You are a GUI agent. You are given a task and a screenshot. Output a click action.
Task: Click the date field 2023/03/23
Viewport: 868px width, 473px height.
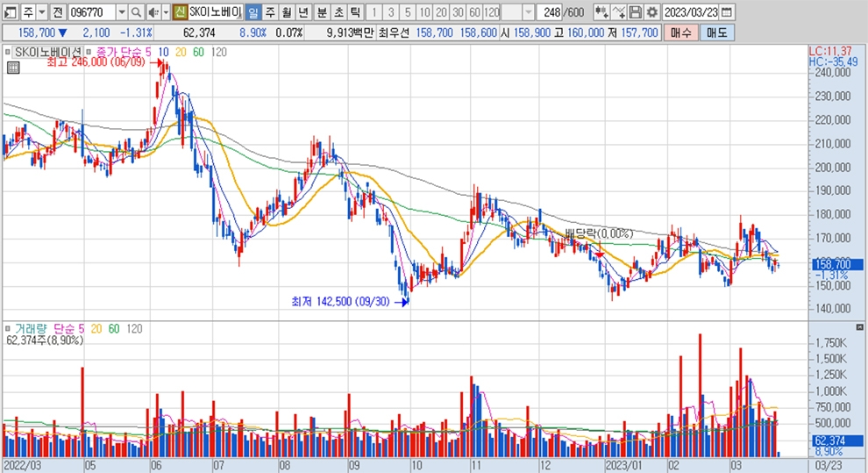690,11
